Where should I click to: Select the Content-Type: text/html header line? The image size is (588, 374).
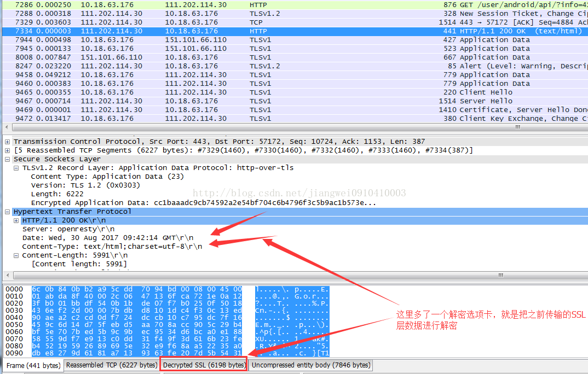click(x=112, y=247)
